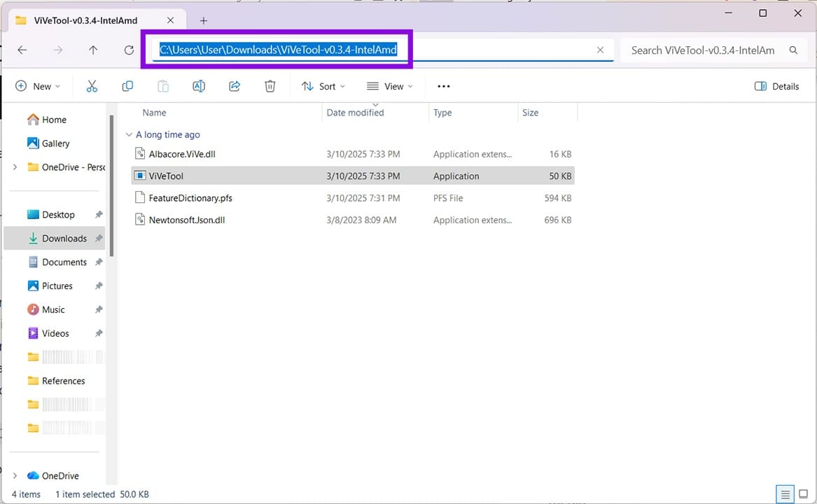Click the address bar path field
The width and height of the screenshot is (817, 504).
click(383, 50)
